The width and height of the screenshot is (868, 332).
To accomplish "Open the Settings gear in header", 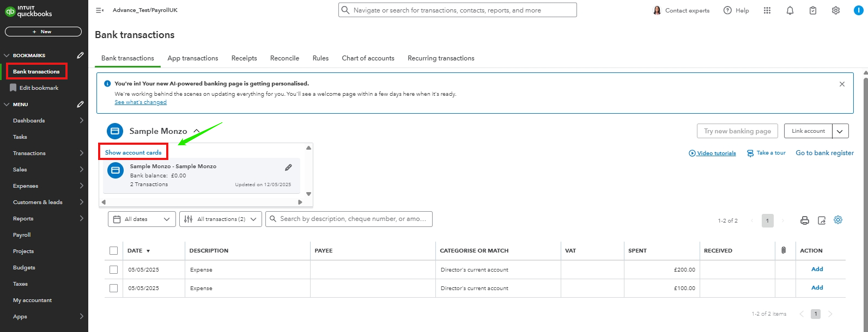I will (x=836, y=10).
